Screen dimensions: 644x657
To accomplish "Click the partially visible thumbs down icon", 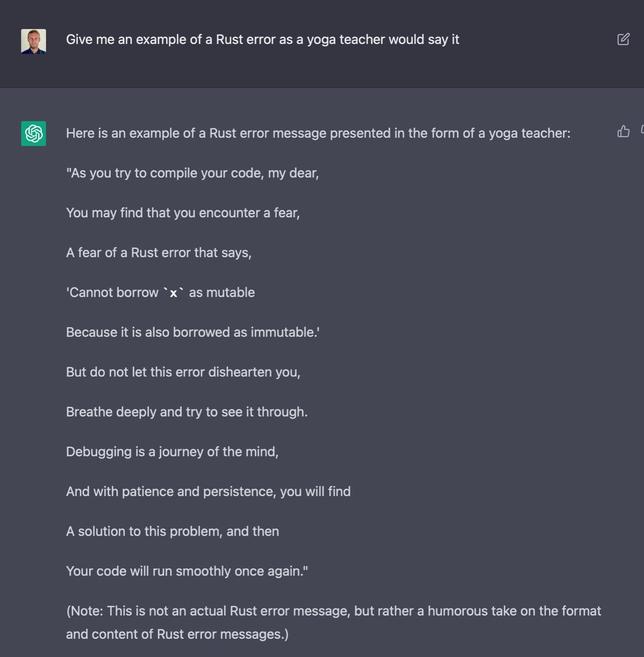I will click(642, 131).
